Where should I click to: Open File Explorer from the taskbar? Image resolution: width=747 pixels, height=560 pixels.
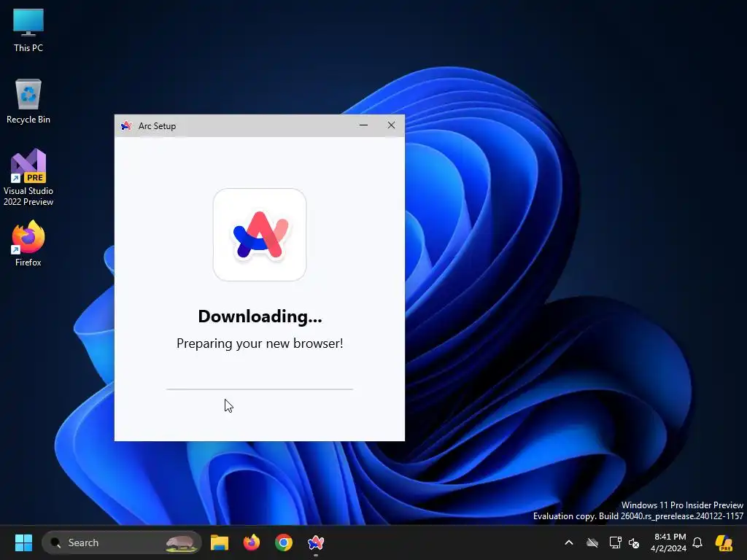(220, 542)
